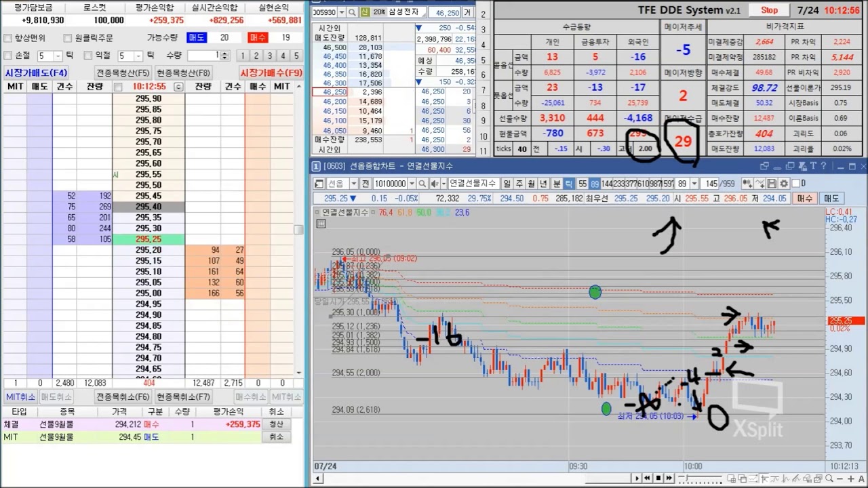Click the save floppy icon in the chart toolbar

tap(771, 183)
